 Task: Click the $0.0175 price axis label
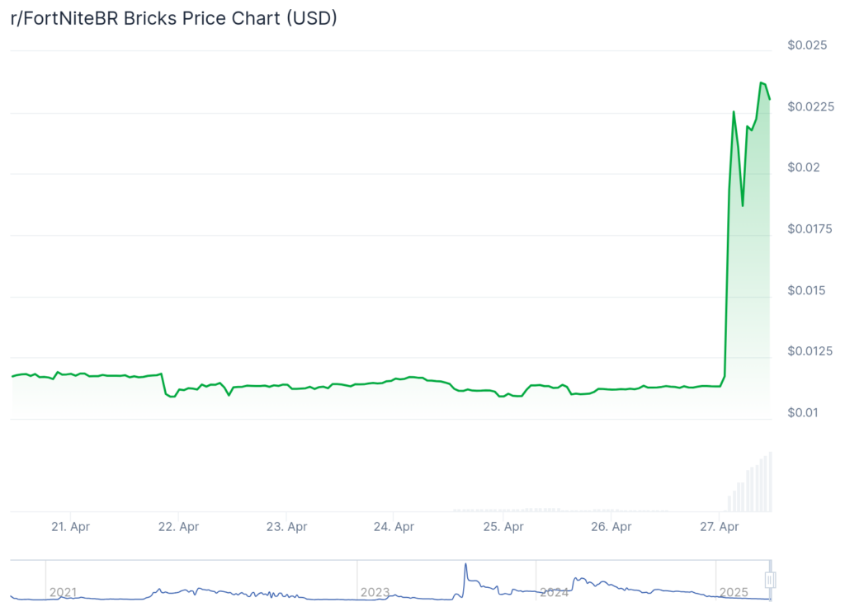(810, 228)
